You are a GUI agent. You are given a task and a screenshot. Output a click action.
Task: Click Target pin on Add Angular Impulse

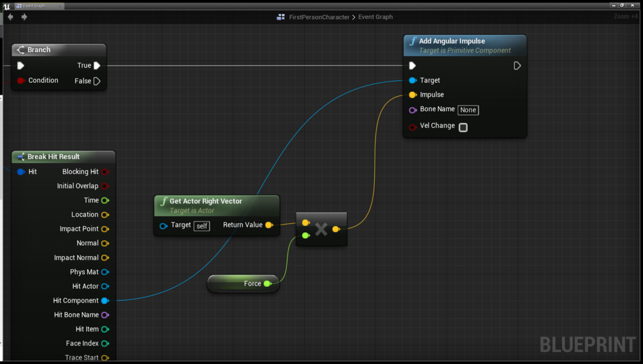(x=413, y=80)
